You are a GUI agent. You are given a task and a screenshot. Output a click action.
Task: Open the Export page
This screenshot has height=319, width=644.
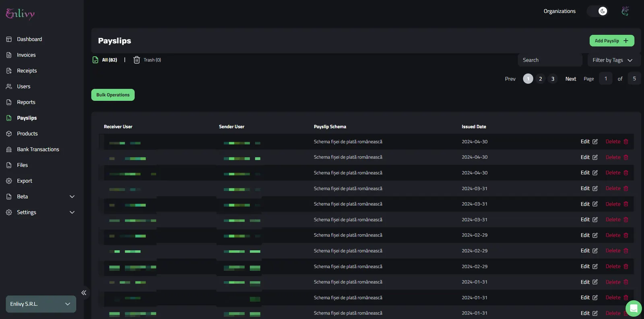(24, 180)
